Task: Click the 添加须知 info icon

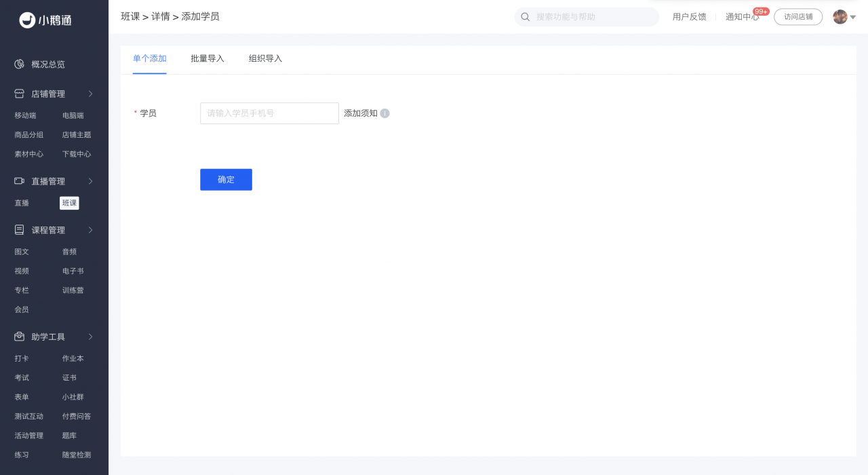Action: pyautogui.click(x=384, y=113)
